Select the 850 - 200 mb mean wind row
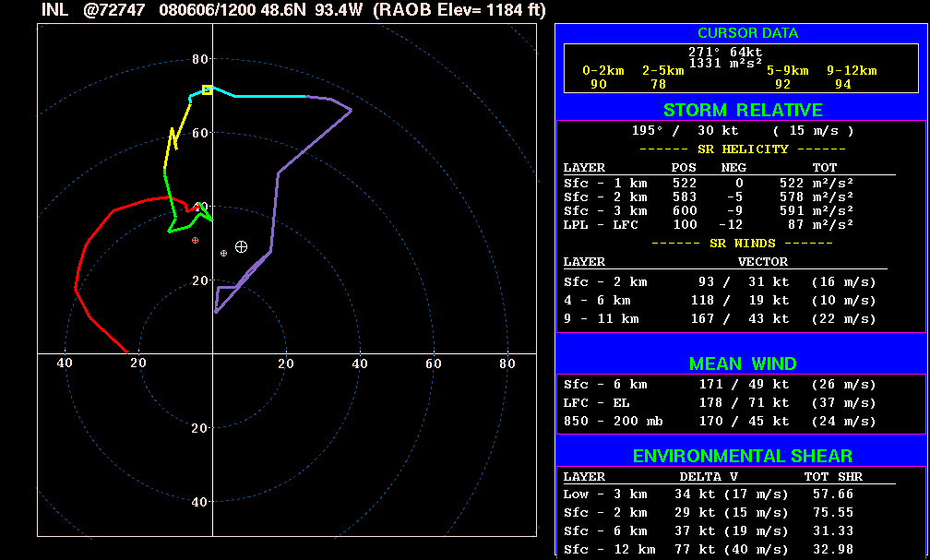This screenshot has width=930, height=560. pyautogui.click(x=720, y=421)
